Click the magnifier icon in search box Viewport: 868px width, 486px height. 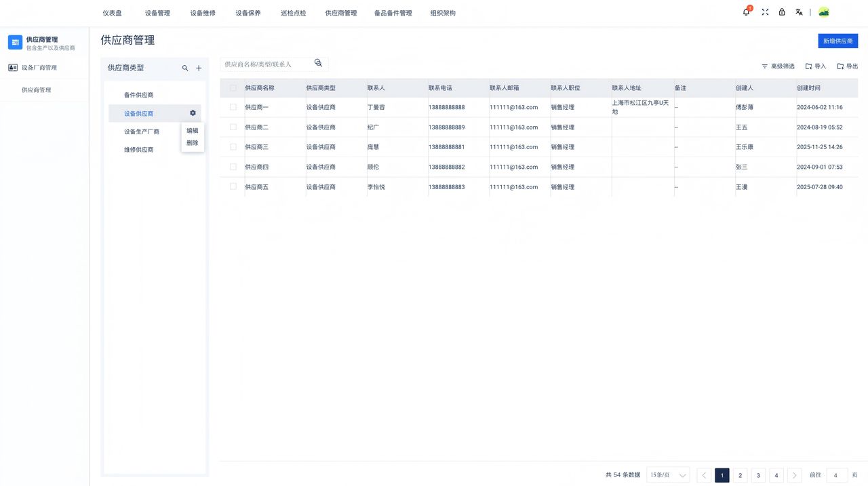pyautogui.click(x=318, y=63)
